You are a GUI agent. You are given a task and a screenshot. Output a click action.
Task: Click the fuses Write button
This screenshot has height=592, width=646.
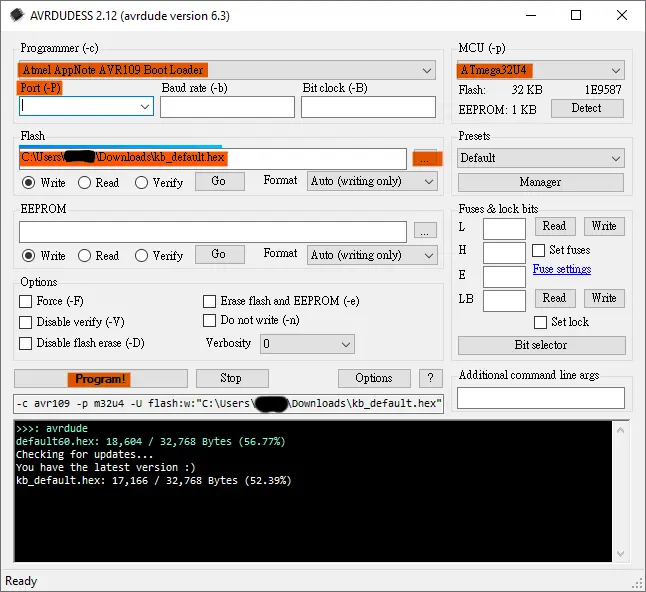tap(604, 227)
